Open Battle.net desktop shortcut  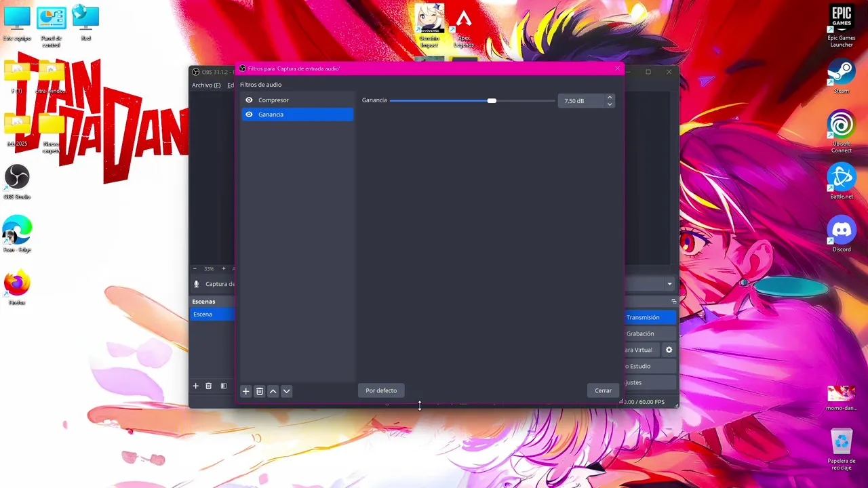[x=842, y=182]
